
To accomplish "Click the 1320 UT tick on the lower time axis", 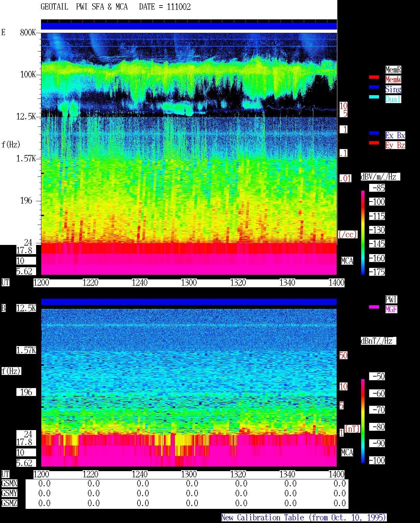I will click(238, 474).
